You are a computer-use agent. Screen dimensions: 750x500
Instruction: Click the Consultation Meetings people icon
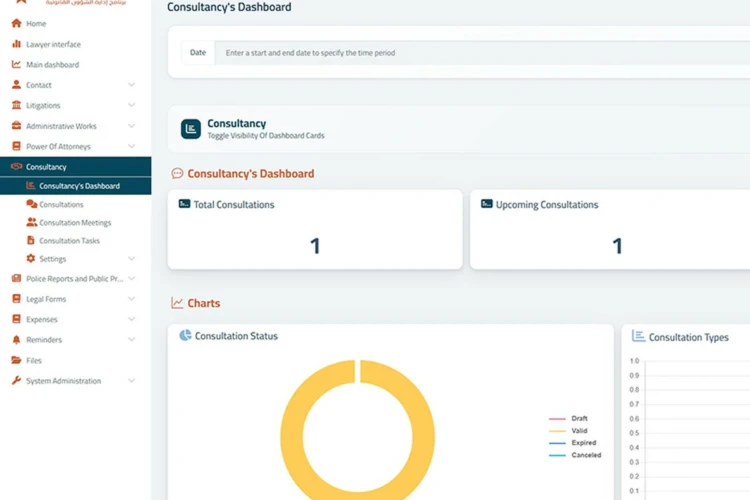[32, 222]
